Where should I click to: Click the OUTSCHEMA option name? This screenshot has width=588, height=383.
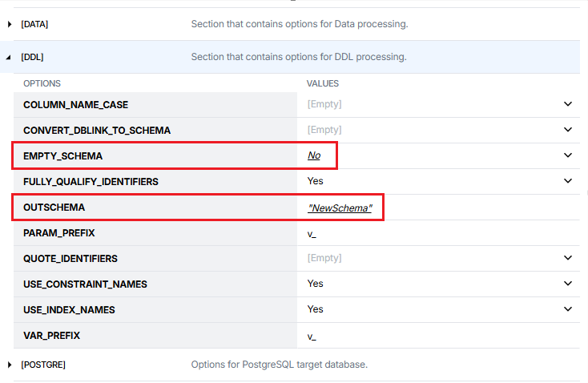54,208
